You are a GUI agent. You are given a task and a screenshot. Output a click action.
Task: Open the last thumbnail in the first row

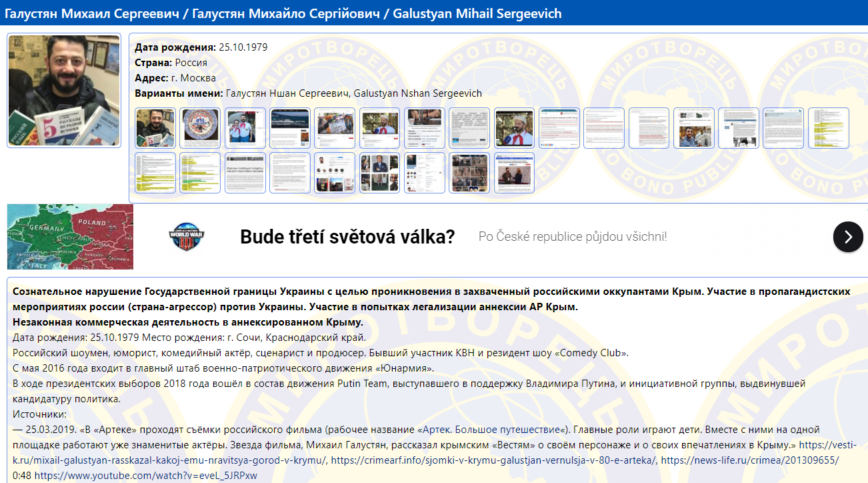pos(829,128)
